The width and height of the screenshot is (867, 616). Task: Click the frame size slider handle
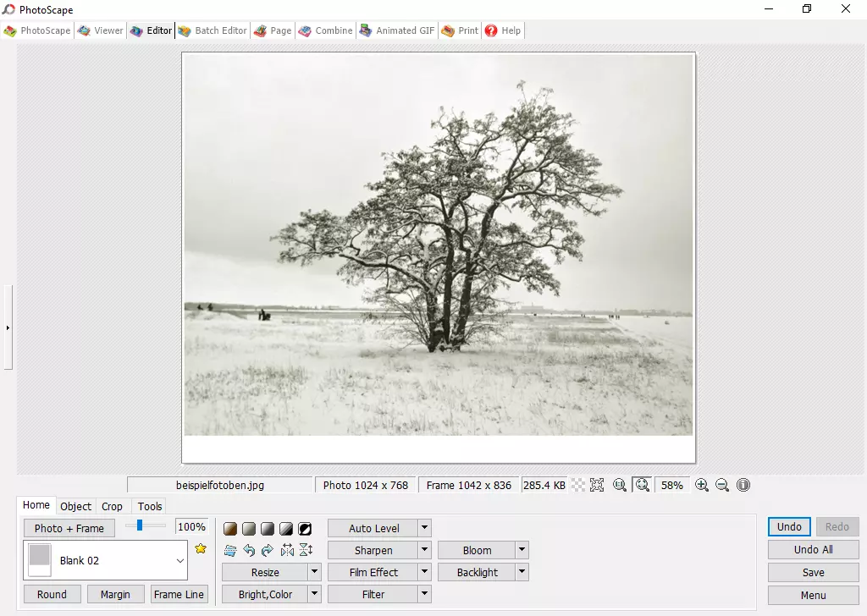(x=140, y=525)
